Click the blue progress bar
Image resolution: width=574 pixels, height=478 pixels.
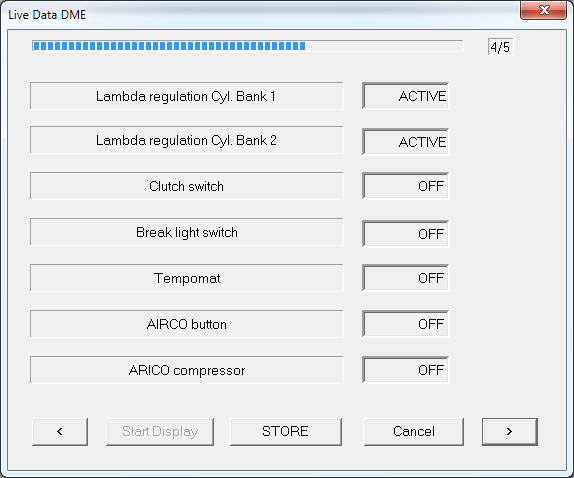tap(247, 46)
